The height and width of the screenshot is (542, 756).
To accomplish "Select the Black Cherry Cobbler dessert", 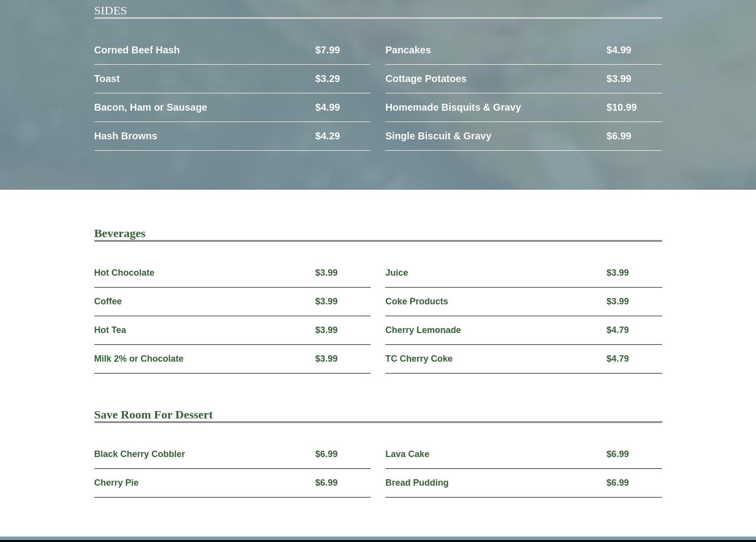I will [x=139, y=454].
